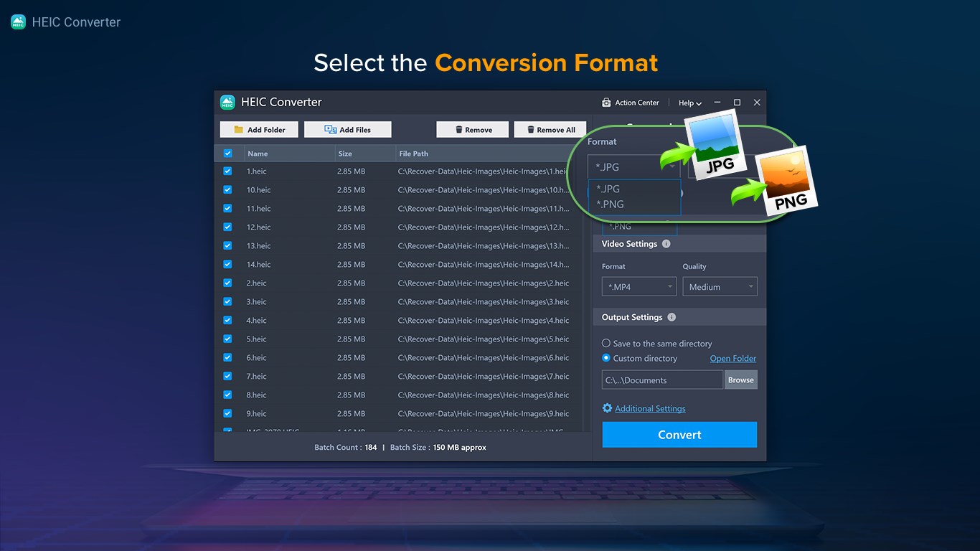Click the Add Folder button

259,130
